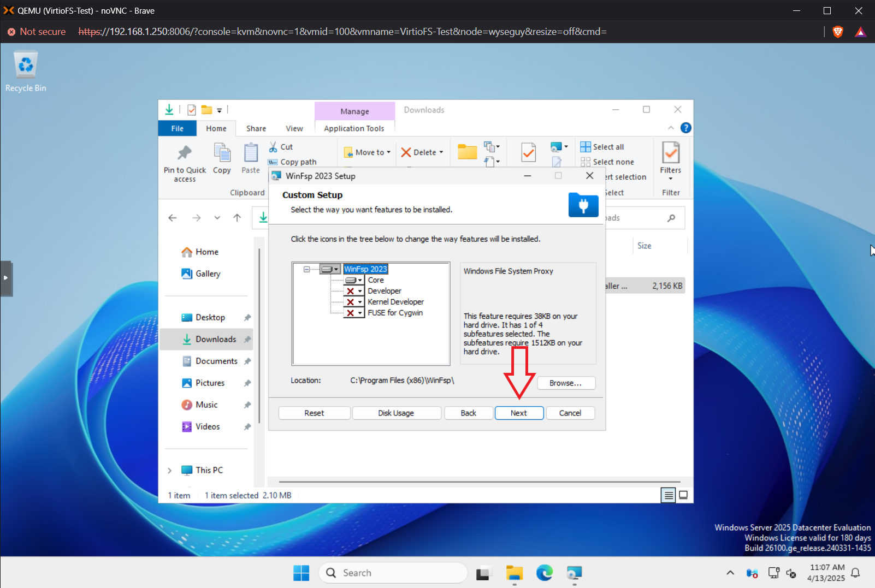Open the Disk Usage dialog

[396, 413]
